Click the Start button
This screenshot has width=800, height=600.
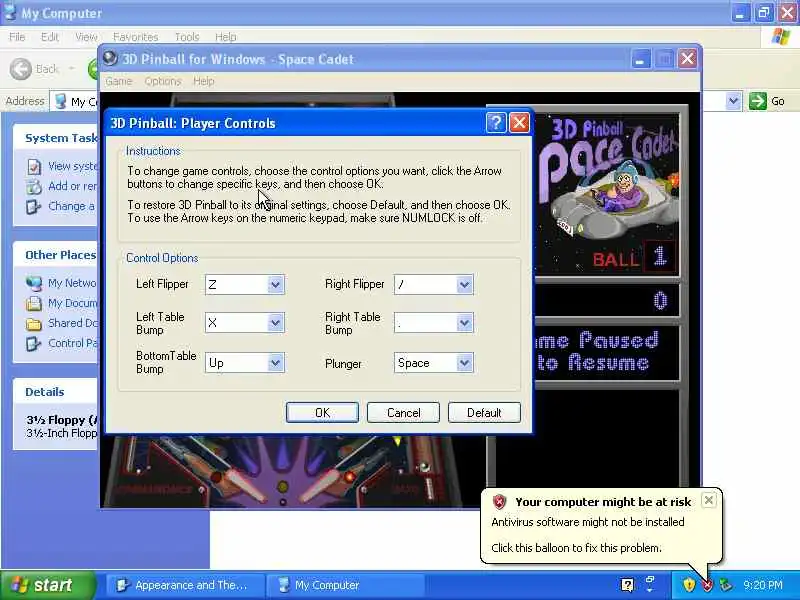point(47,585)
